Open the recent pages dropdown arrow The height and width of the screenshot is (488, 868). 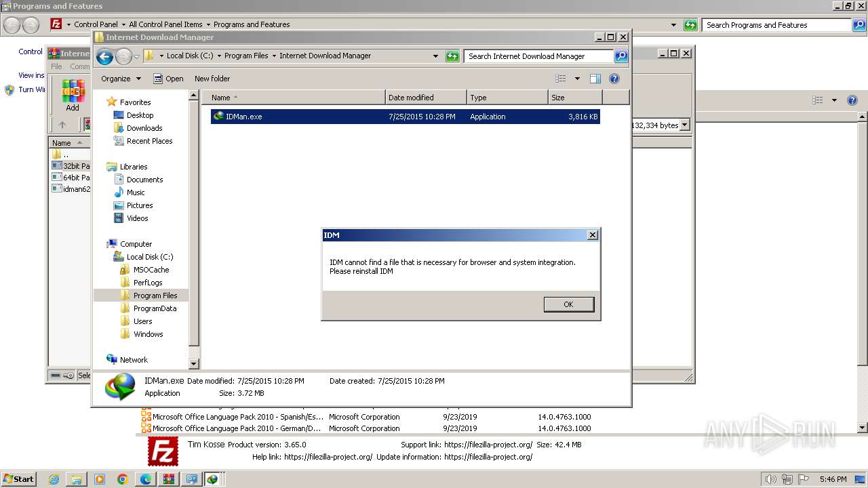[136, 56]
